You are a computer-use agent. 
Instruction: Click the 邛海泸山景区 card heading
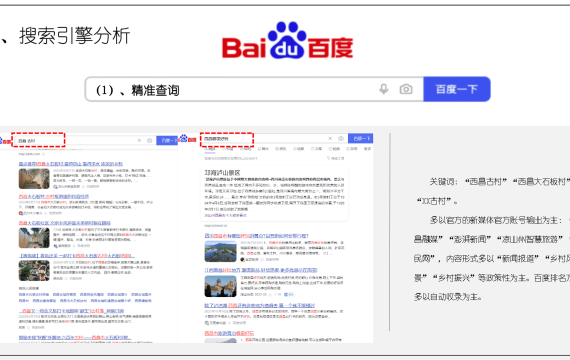222,173
